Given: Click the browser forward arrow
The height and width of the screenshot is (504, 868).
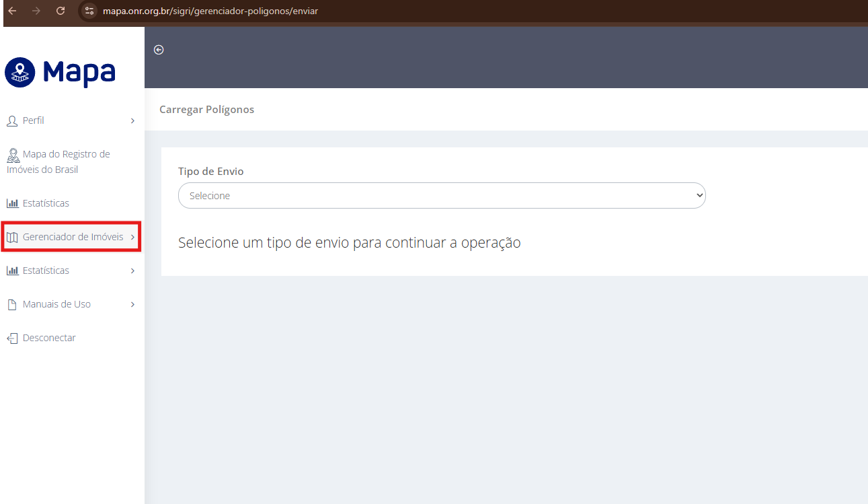Looking at the screenshot, I should point(36,11).
